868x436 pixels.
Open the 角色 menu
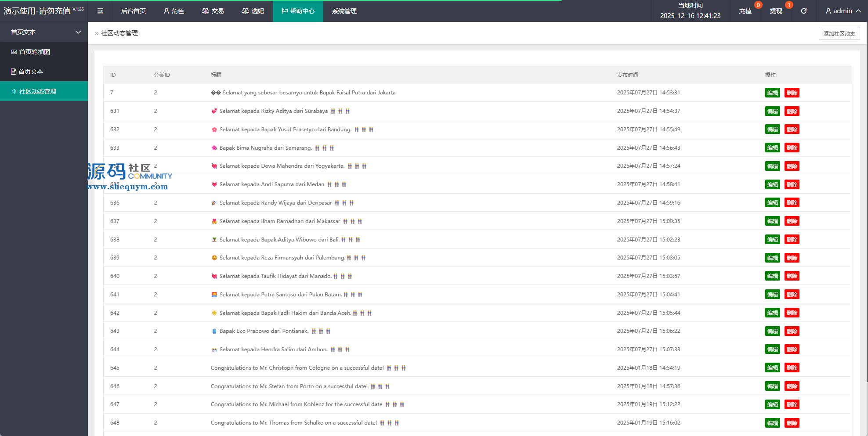[174, 11]
